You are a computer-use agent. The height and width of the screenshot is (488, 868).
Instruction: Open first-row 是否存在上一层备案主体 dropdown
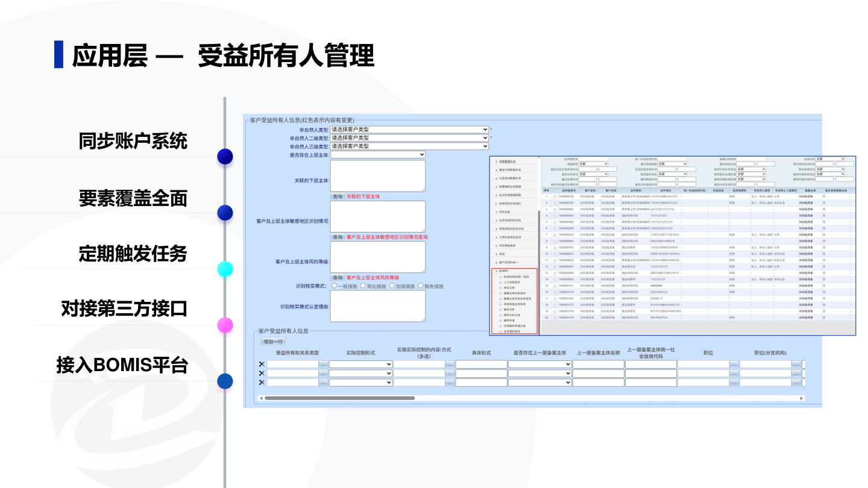click(540, 364)
